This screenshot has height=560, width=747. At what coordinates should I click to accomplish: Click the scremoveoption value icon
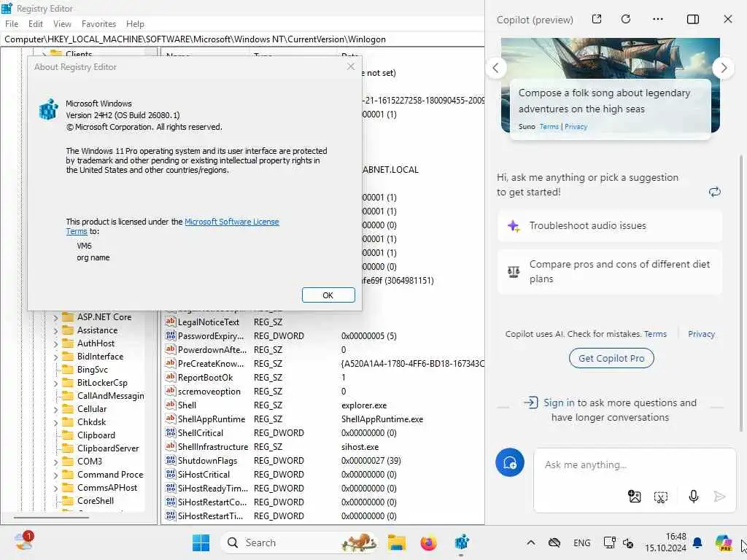(170, 391)
